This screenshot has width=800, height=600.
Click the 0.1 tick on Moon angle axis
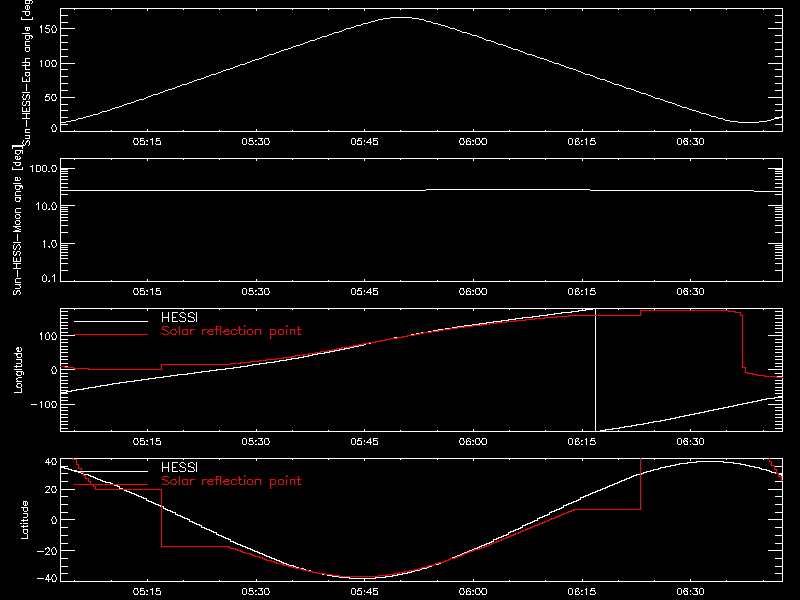click(x=49, y=279)
